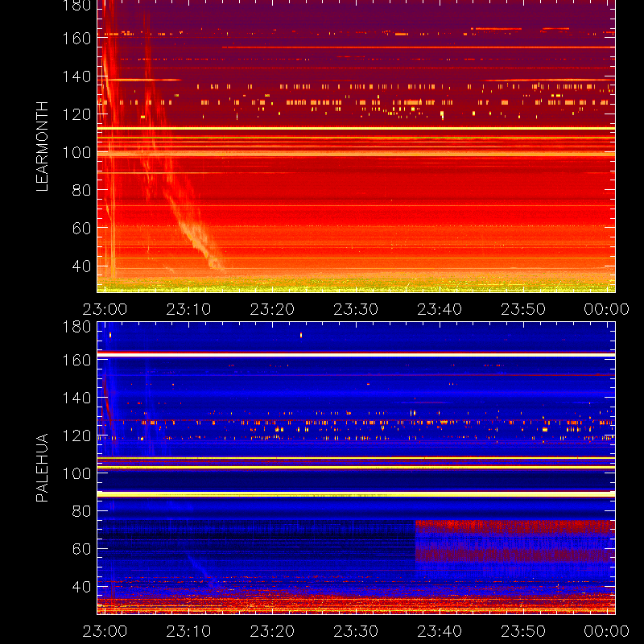Select the 80 tick label on LEARMONTH axis

point(82,190)
